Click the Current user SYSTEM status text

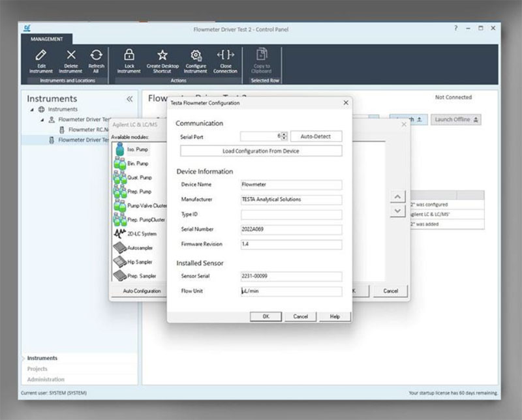click(54, 393)
